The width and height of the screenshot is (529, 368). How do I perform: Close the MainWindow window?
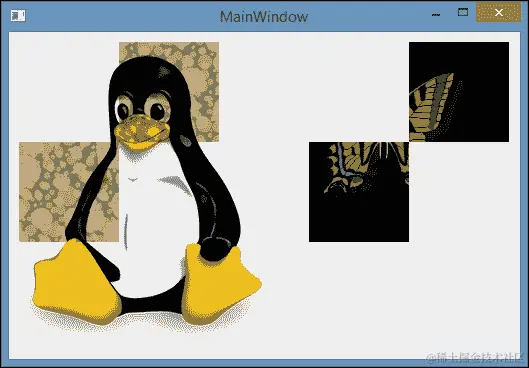[x=499, y=12]
